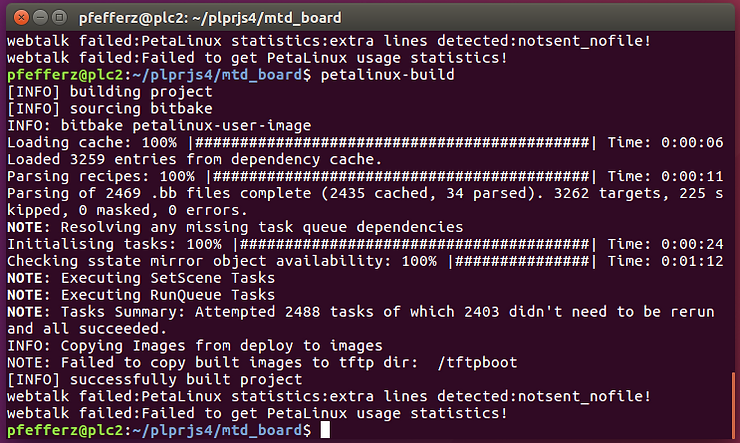
Task: Click the prompt before petalinux-build command
Action: (159, 75)
